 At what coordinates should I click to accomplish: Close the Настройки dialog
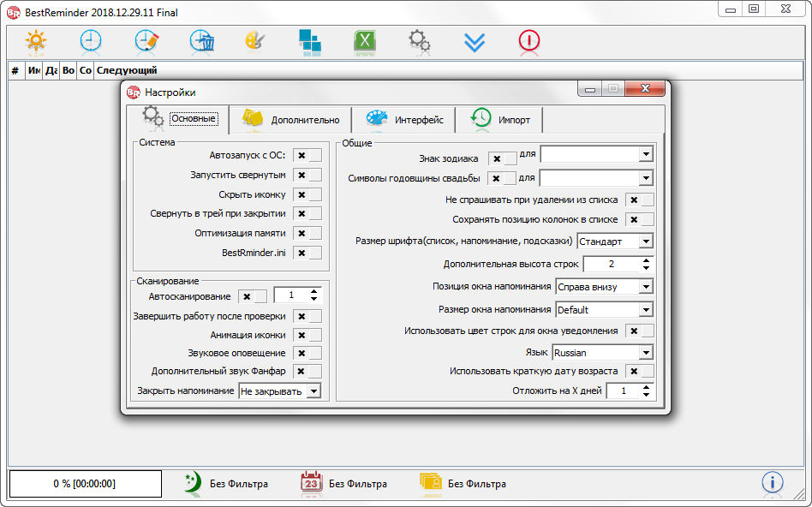click(645, 88)
